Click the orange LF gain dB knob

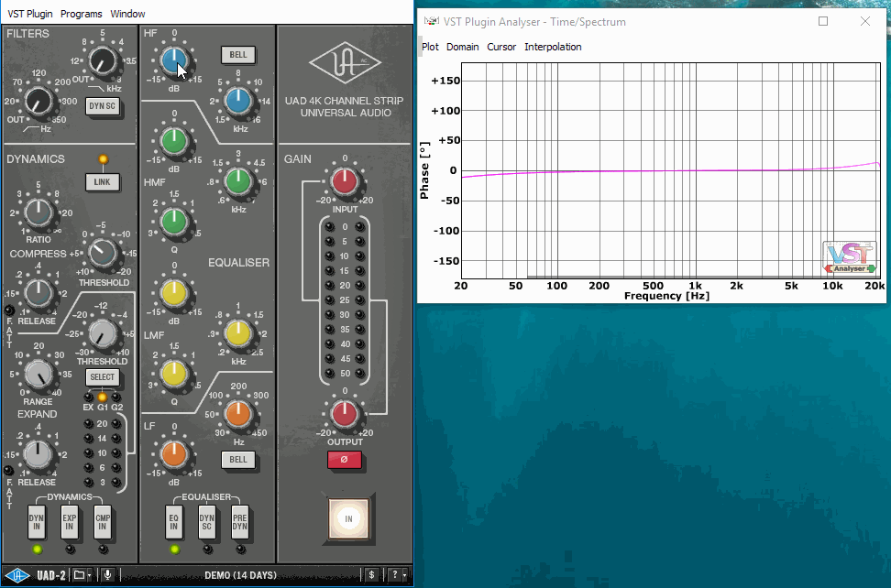tap(174, 454)
